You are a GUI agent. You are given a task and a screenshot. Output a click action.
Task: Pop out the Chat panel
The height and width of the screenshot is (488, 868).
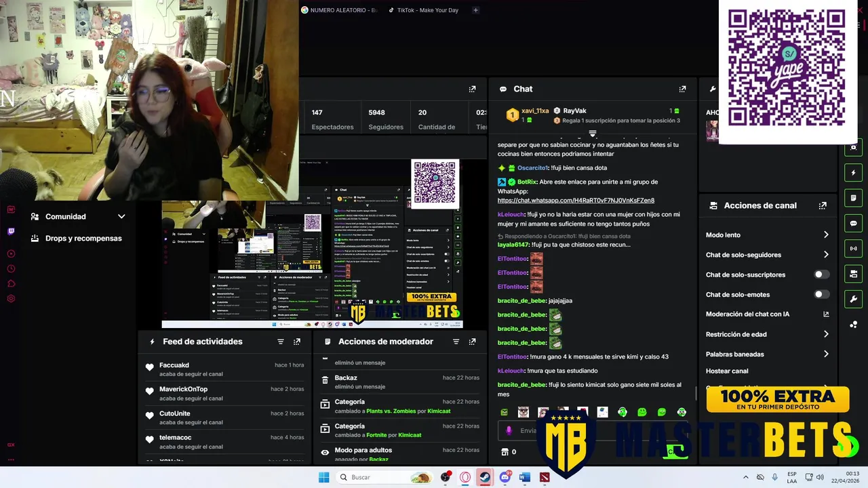[682, 89]
